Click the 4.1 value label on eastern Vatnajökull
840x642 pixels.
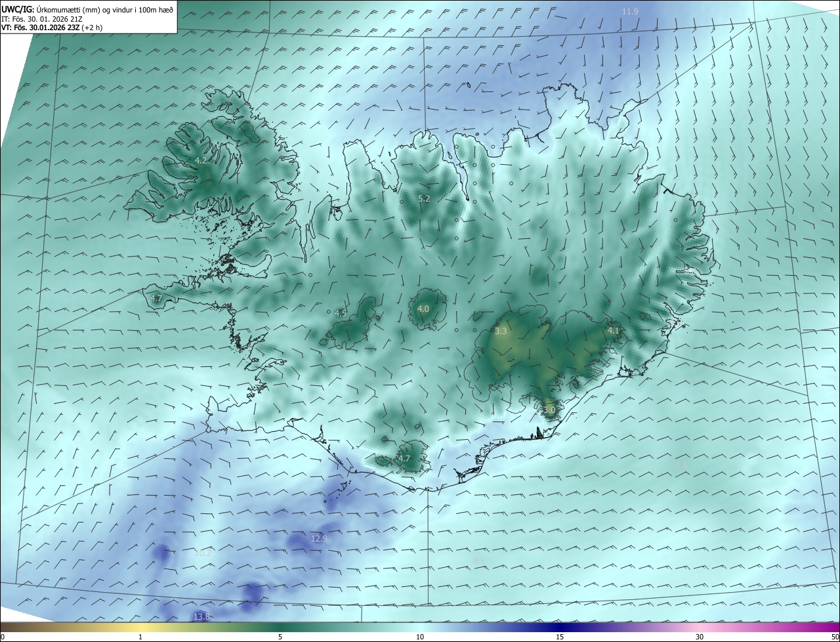(x=614, y=330)
